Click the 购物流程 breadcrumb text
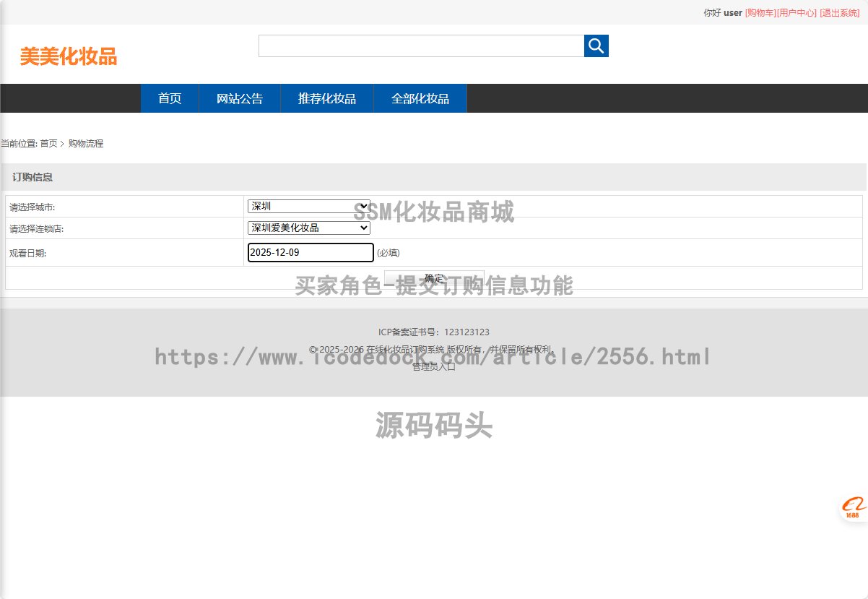The image size is (868, 599). [86, 144]
